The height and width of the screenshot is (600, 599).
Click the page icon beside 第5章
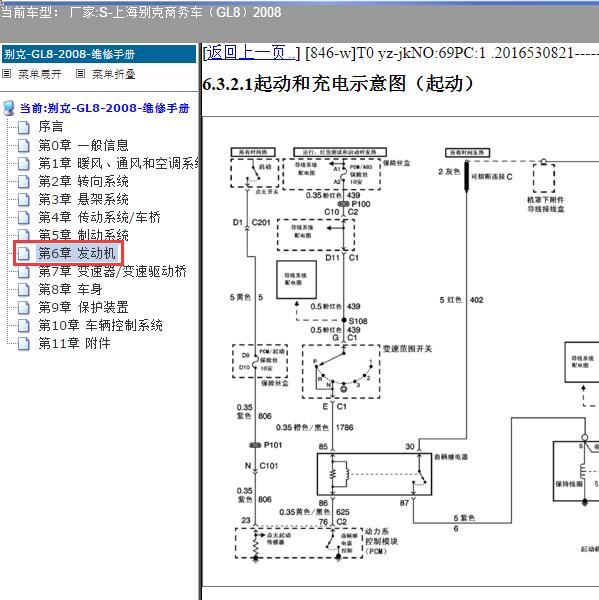(x=24, y=235)
